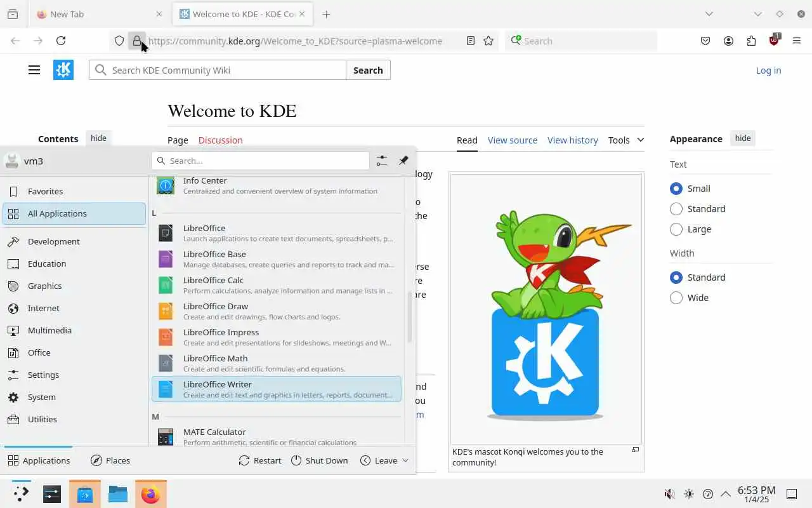Show hidden system tray icons arrow

tap(725, 494)
